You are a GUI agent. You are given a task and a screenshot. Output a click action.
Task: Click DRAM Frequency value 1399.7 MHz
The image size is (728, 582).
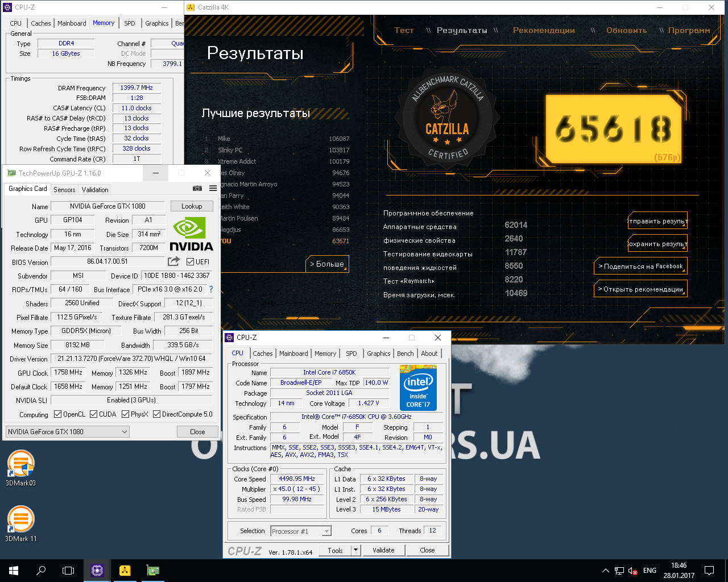(136, 88)
